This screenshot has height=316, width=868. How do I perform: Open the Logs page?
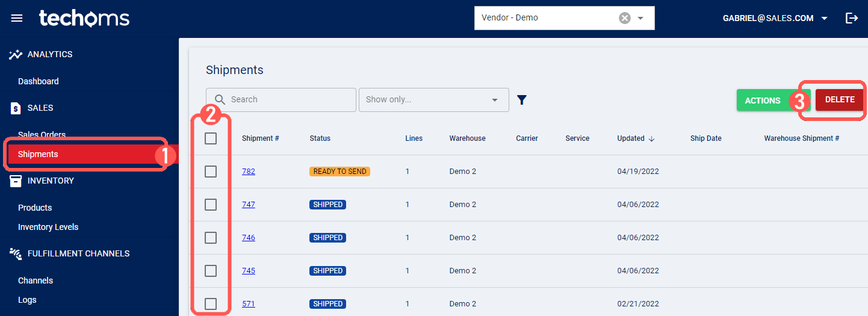point(27,300)
